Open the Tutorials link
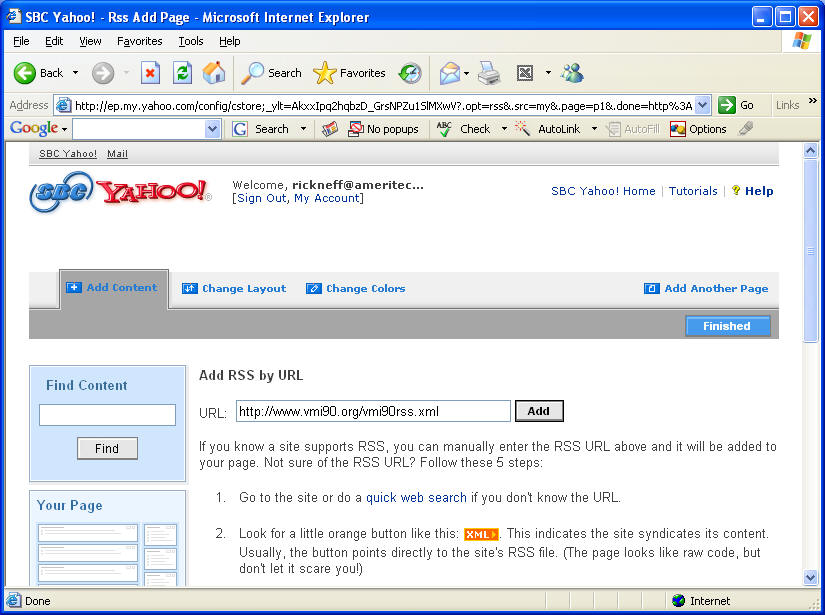The width and height of the screenshot is (825, 615). 693,191
